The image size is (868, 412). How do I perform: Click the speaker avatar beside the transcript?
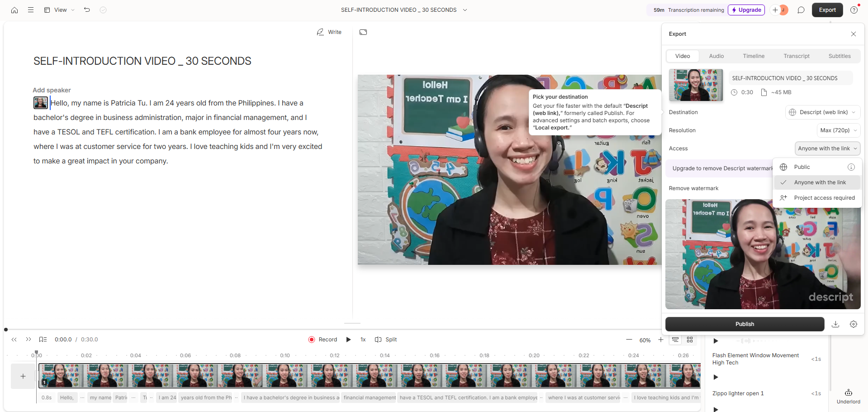click(x=41, y=103)
